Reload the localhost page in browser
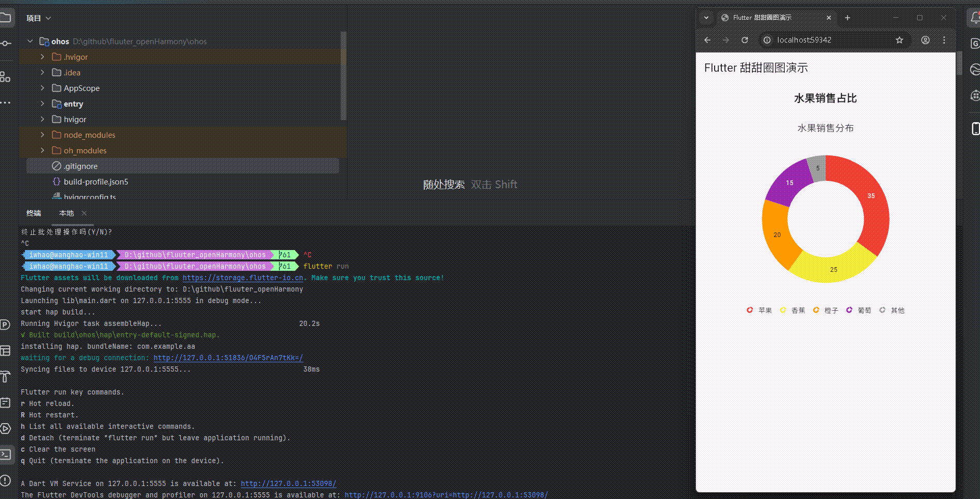Image resolution: width=980 pixels, height=499 pixels. tap(745, 40)
